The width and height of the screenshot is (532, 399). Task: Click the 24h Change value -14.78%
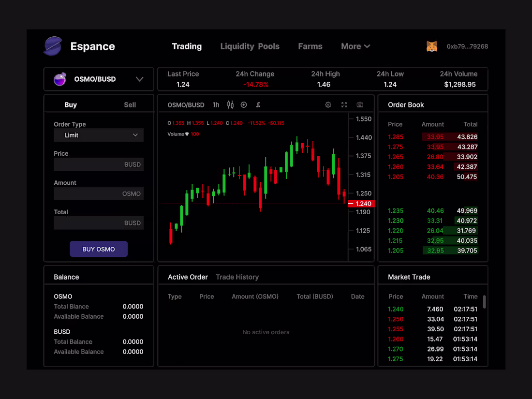pyautogui.click(x=256, y=85)
